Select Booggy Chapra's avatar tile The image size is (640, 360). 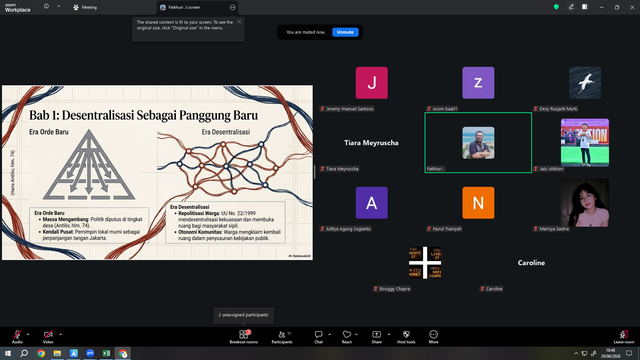coord(425,263)
